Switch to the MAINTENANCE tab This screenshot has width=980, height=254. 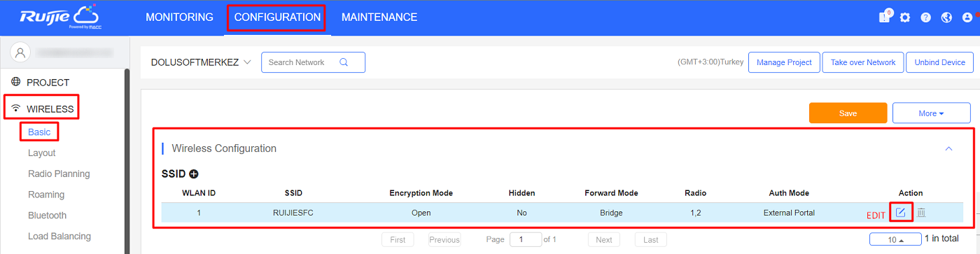(x=379, y=17)
